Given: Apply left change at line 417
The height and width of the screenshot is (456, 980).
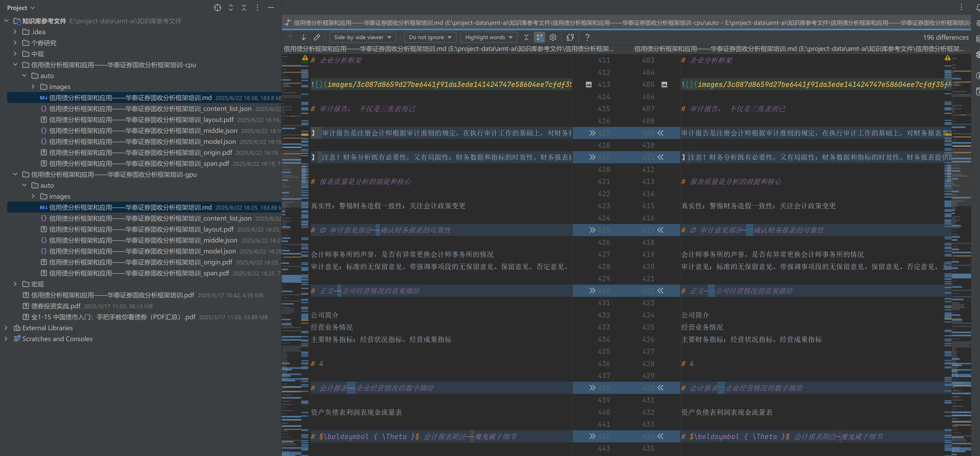Looking at the screenshot, I should 592,133.
